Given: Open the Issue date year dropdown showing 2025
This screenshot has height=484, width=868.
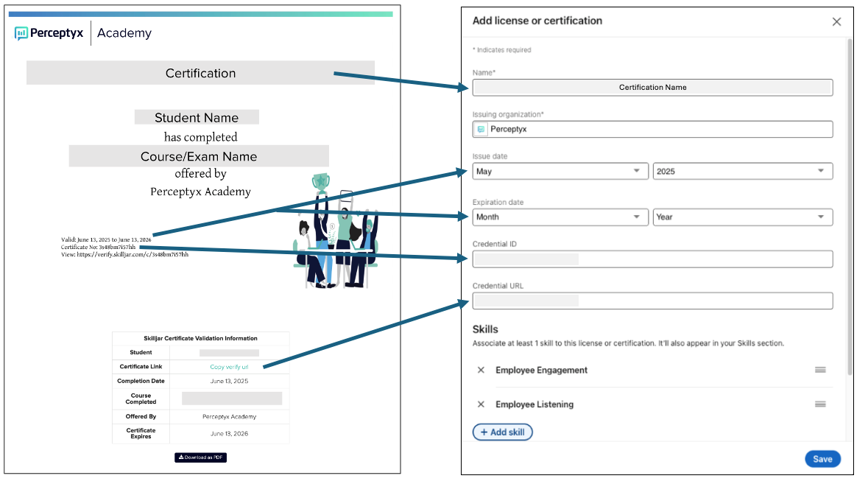Looking at the screenshot, I should (742, 171).
